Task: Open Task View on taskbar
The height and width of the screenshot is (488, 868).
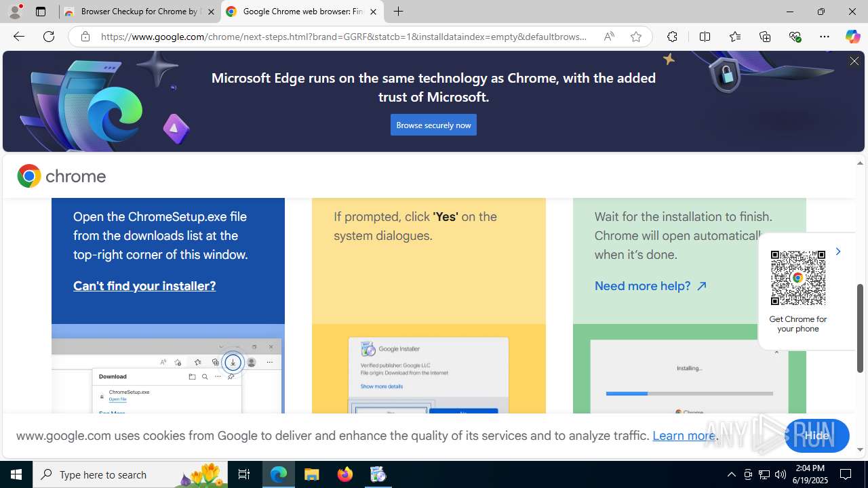Action: pyautogui.click(x=243, y=474)
